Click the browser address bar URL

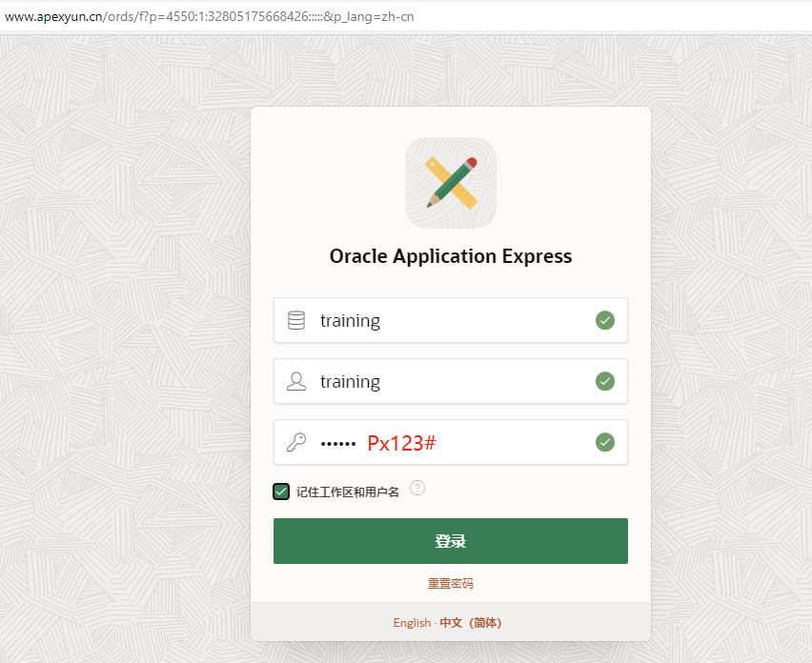tap(210, 16)
